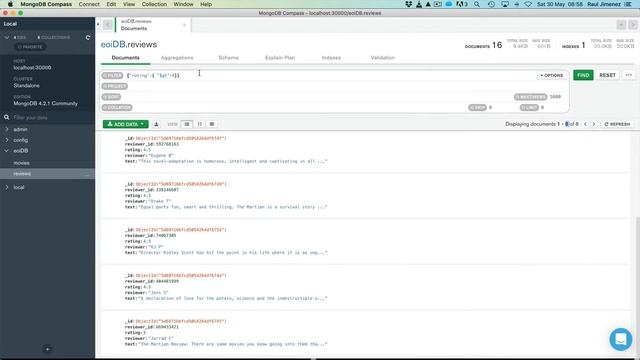Image resolution: width=640 pixels, height=360 pixels.
Task: Open the Validation tab
Action: tap(382, 58)
